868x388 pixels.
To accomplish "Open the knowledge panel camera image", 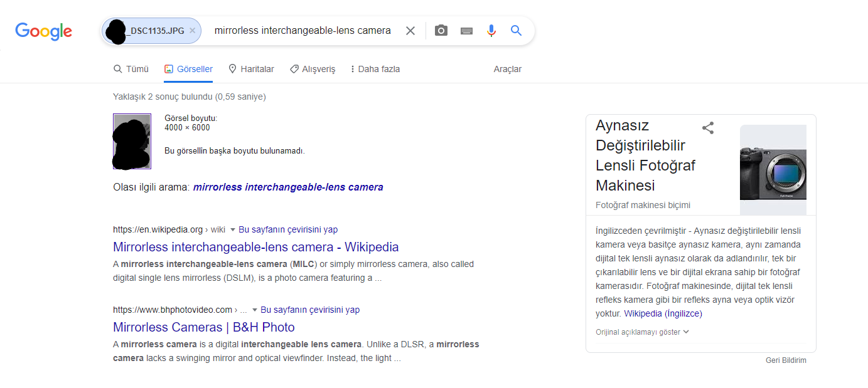I will pos(773,170).
